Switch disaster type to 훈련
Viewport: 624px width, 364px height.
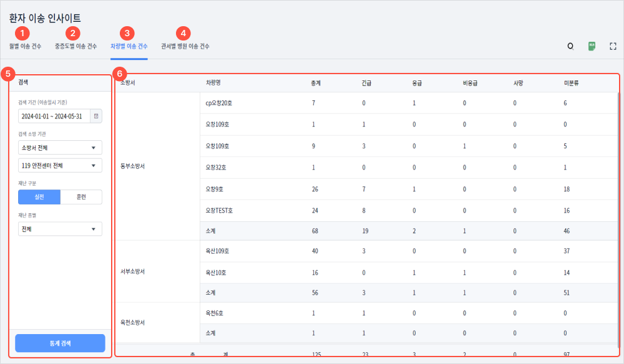[81, 197]
